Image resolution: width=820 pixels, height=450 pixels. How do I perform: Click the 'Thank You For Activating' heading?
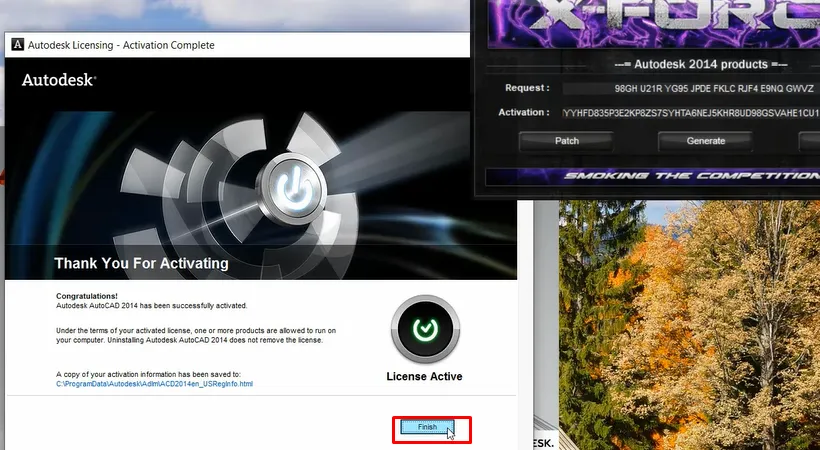pos(141,264)
